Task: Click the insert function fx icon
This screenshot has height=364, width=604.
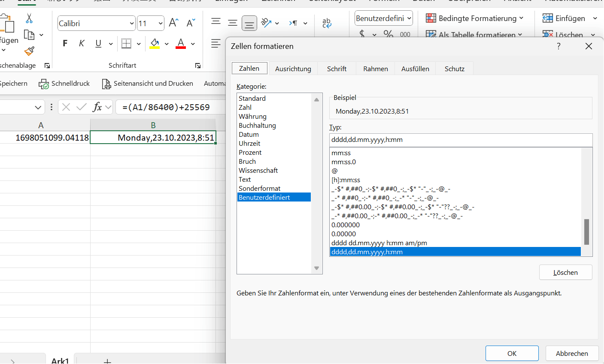Action: coord(97,107)
